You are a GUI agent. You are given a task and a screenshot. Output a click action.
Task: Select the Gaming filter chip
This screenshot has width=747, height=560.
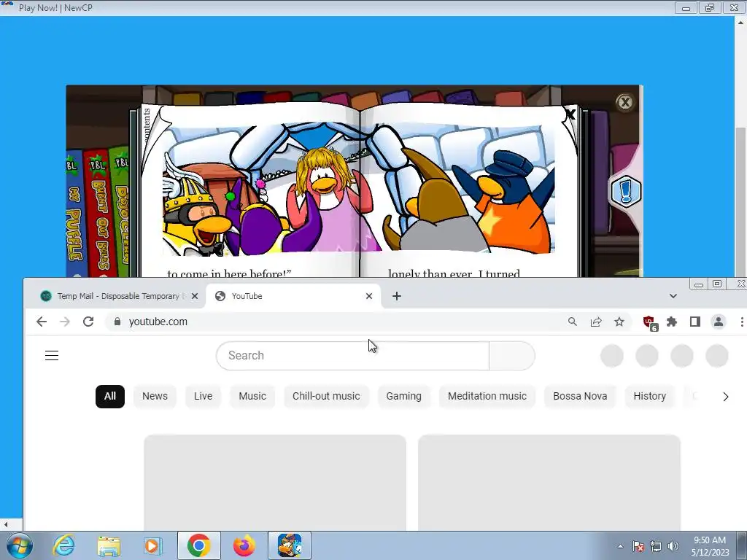pyautogui.click(x=404, y=396)
